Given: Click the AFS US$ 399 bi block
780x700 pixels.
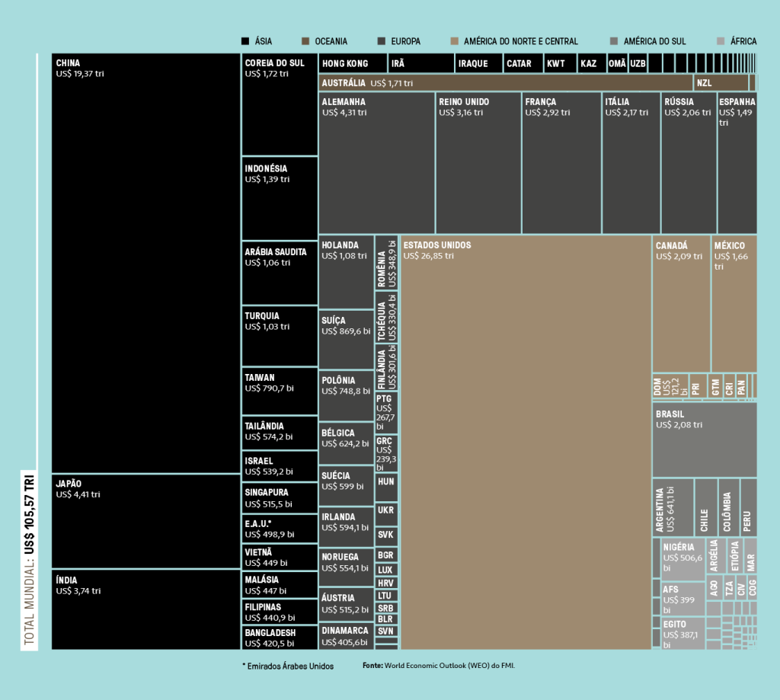Looking at the screenshot, I should (x=682, y=599).
